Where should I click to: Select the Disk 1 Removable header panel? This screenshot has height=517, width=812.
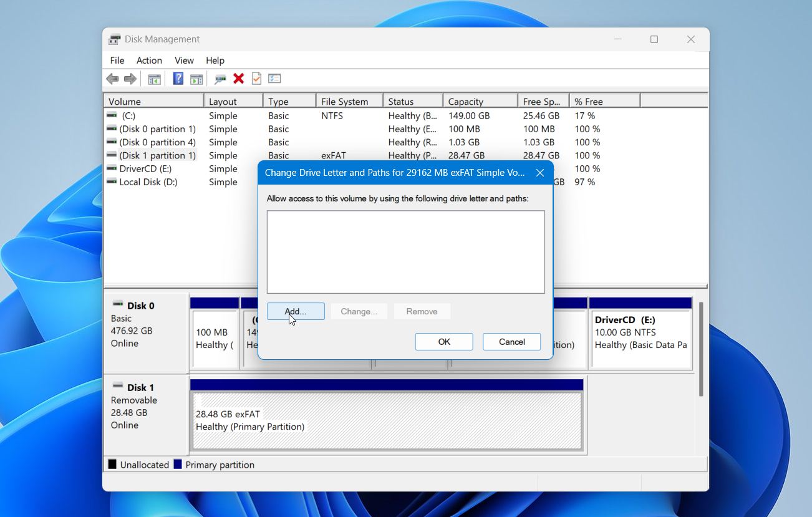point(146,415)
